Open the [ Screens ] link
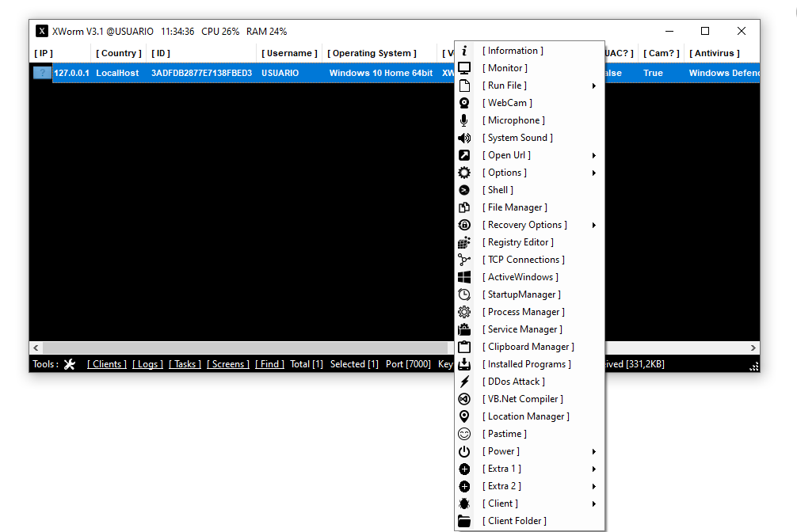The width and height of the screenshot is (797, 532). pyautogui.click(x=228, y=364)
